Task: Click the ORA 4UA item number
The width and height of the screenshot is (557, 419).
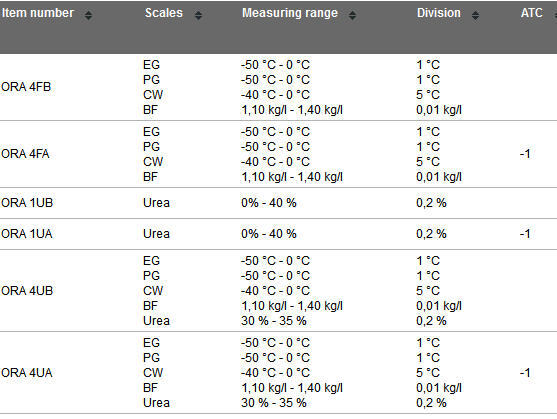Action: click(x=27, y=373)
